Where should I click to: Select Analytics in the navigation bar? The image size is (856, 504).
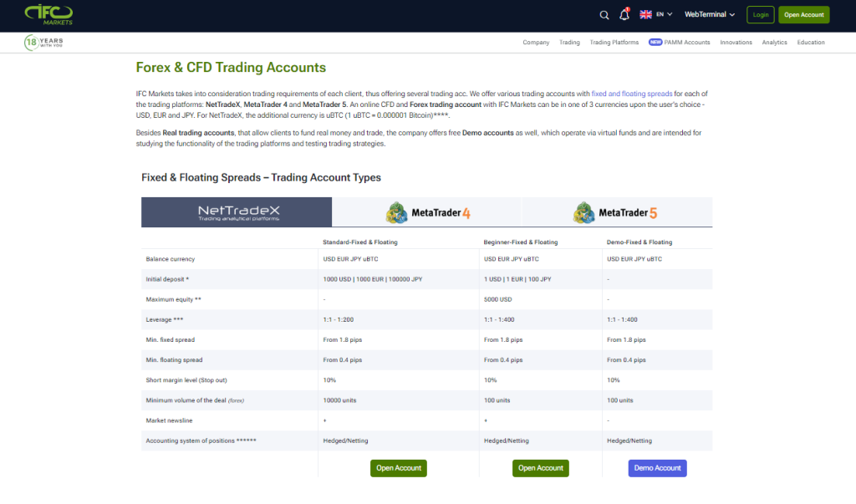(x=774, y=42)
